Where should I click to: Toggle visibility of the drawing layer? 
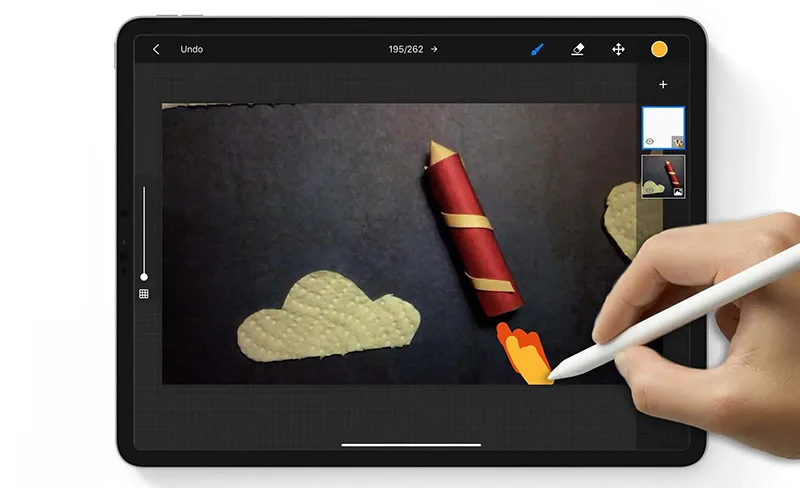[x=649, y=141]
